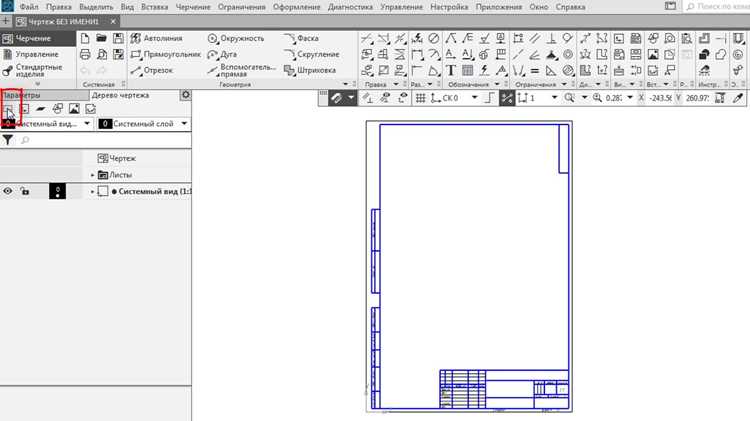Click the new document icon

pyautogui.click(x=85, y=38)
